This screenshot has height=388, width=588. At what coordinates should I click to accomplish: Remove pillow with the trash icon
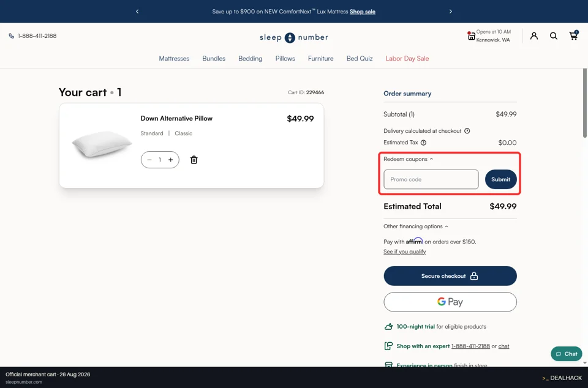pyautogui.click(x=194, y=160)
